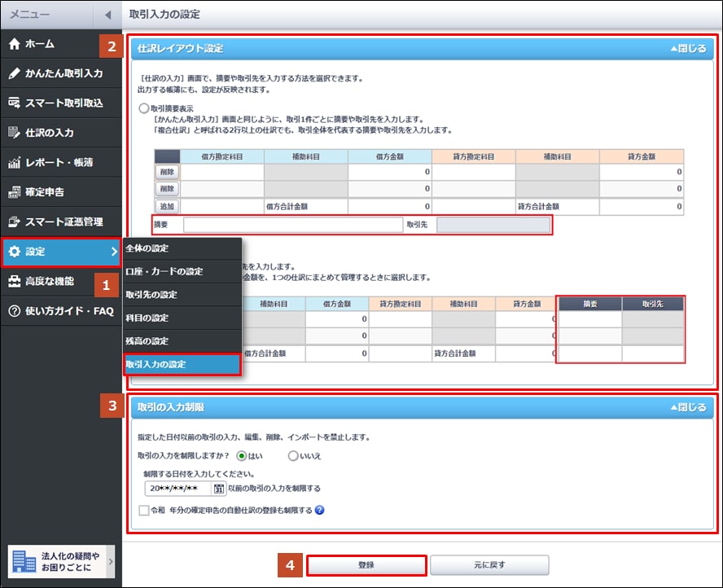
Task: Click the dark 摘要 column header in the lower table
Action: pos(590,304)
